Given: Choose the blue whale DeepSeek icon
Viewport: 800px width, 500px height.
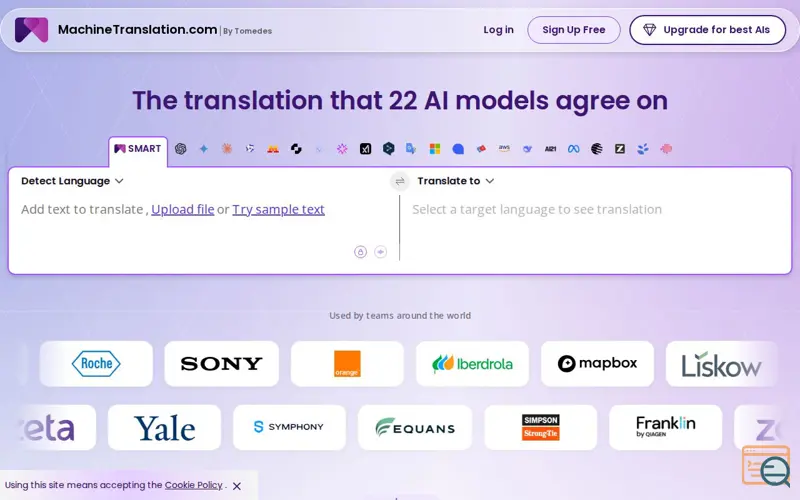Looking at the screenshot, I should pos(528,149).
